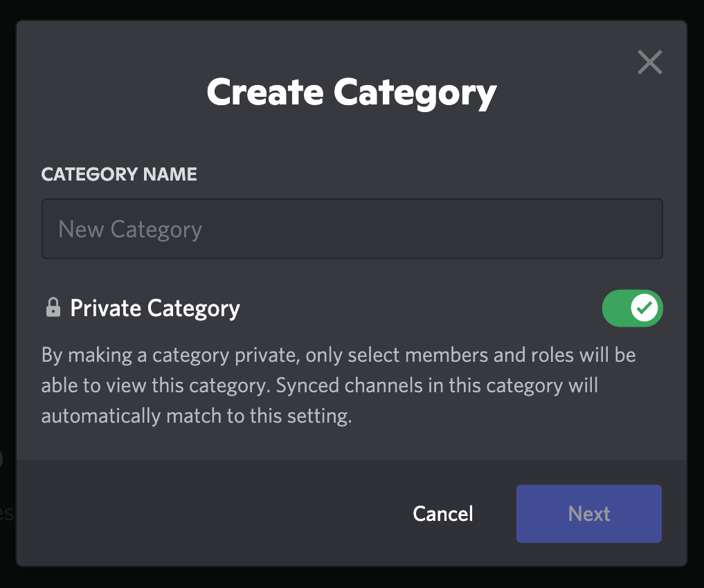Viewport: 704px width, 588px height.
Task: Click "automatically match to this setting" text
Action: 197,416
